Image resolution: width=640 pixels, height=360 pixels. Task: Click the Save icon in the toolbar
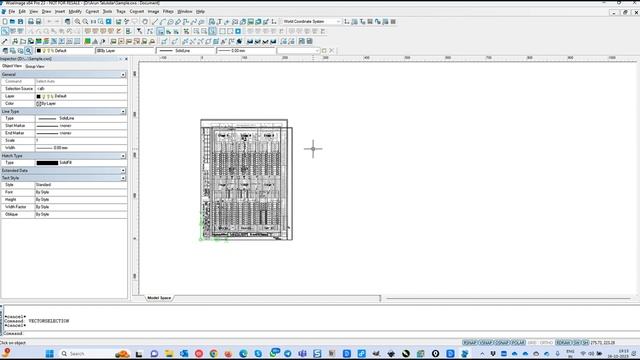(20, 21)
